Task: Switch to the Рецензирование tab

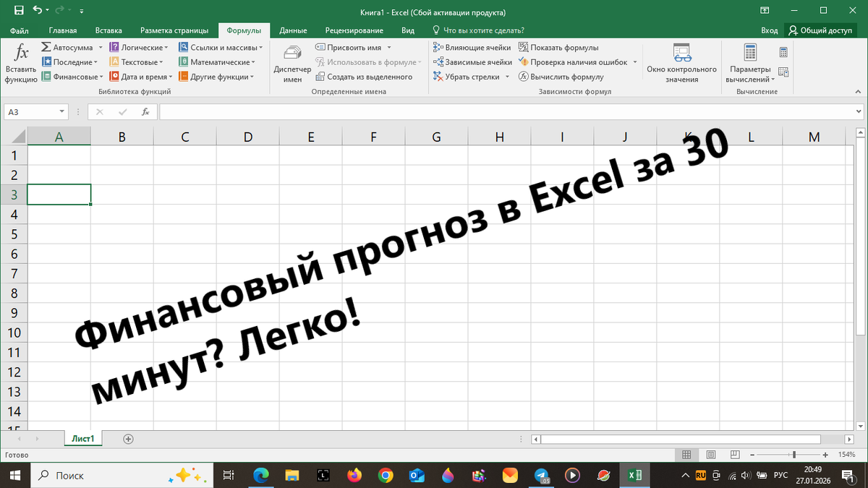Action: click(x=354, y=30)
